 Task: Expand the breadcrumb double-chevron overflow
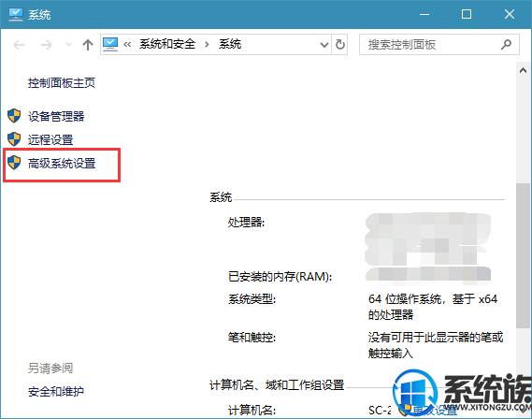(x=127, y=45)
